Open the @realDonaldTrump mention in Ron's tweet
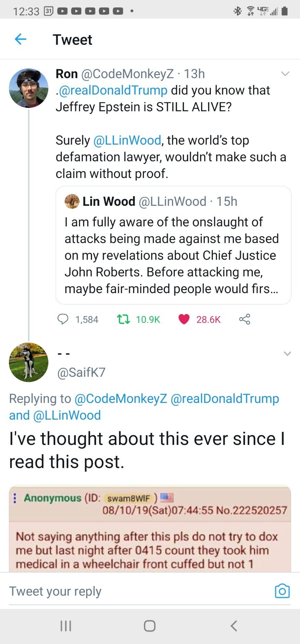 (x=113, y=90)
